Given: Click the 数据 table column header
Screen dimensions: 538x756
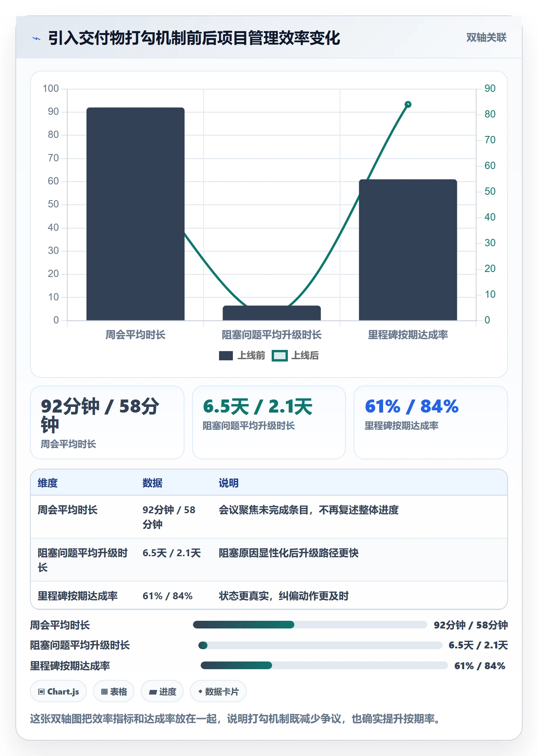Looking at the screenshot, I should coord(153,483).
